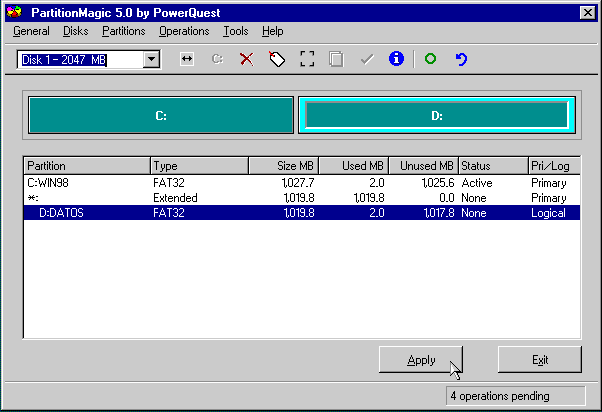Click the grayed Create partition C: icon
The width and height of the screenshot is (602, 412).
pos(217,59)
